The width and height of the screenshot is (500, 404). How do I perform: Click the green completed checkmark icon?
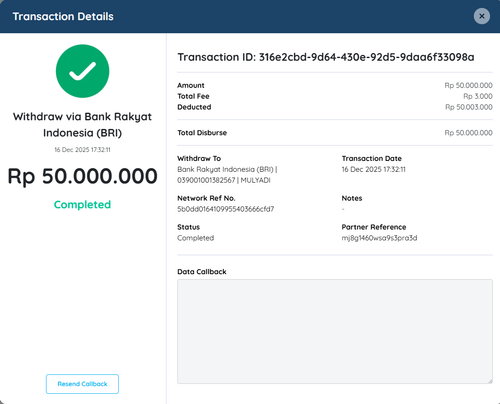click(82, 71)
